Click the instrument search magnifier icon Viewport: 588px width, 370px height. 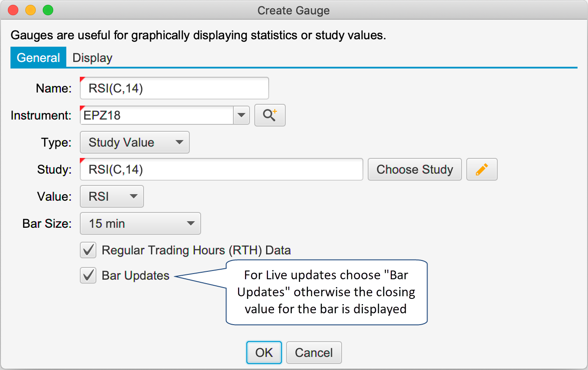tap(270, 116)
